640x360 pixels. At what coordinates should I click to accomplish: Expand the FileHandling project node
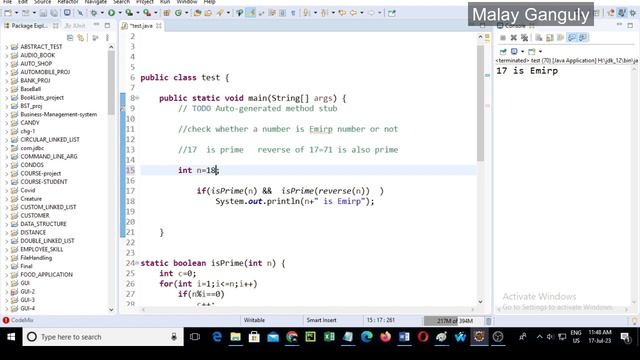point(6,258)
